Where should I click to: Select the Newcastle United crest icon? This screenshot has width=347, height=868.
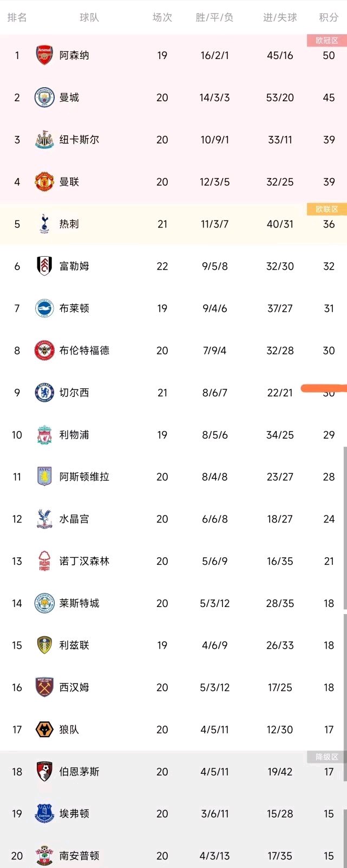44,140
